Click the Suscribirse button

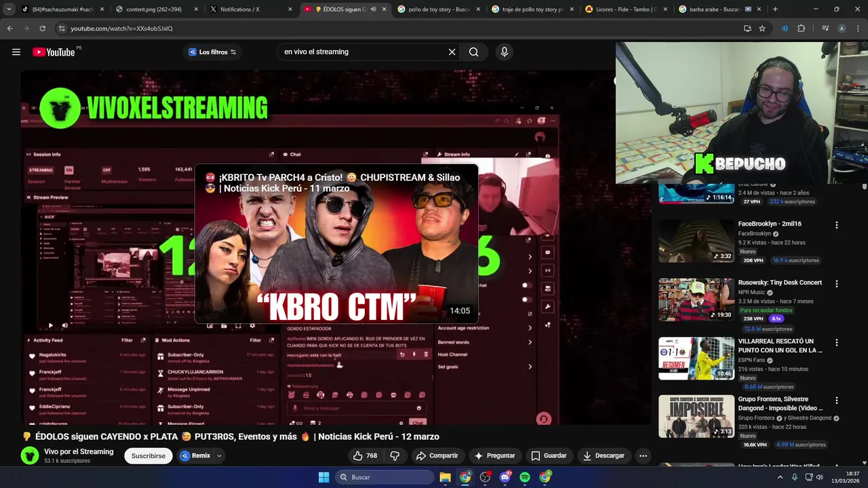(x=149, y=456)
